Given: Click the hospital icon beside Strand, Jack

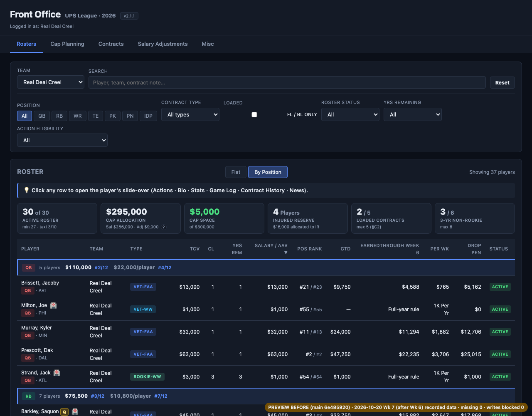Looking at the screenshot, I should click(57, 373).
